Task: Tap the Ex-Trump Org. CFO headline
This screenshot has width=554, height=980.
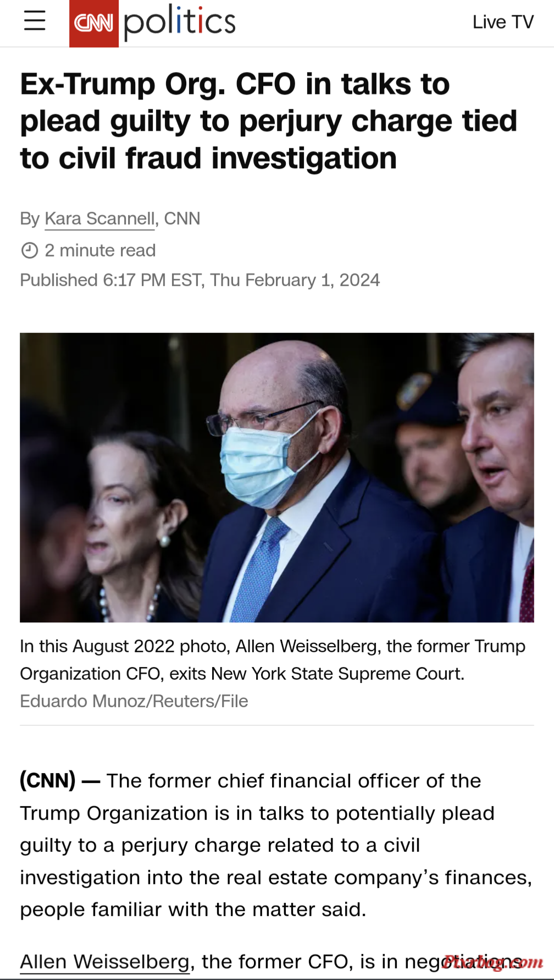Action: tap(269, 121)
